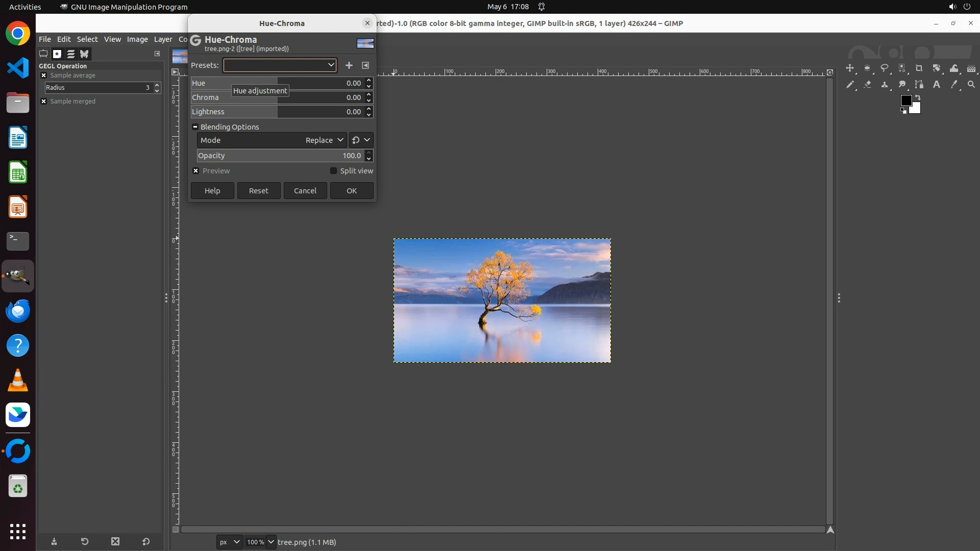Viewport: 980px width, 551px height.
Task: Open the Image menu
Action: pos(137,39)
